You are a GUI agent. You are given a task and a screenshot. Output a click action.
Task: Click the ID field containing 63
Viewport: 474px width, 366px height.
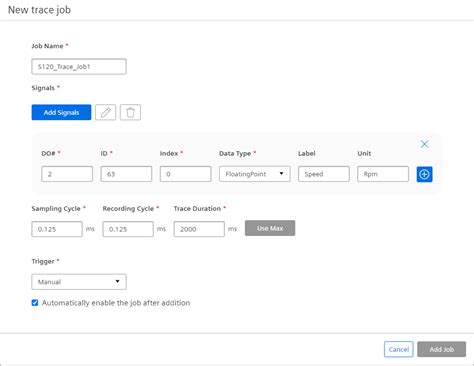(126, 174)
